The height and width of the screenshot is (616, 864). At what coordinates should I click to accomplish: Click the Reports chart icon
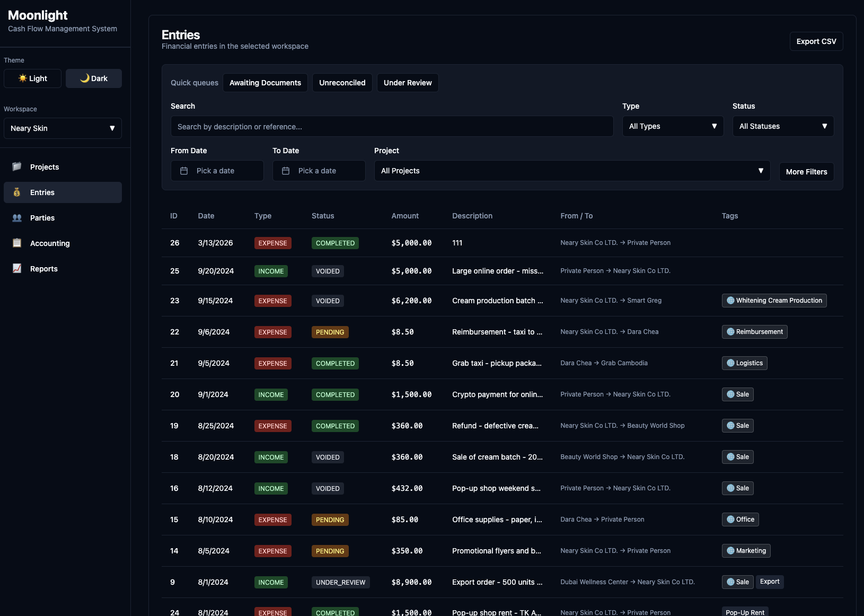(x=17, y=268)
